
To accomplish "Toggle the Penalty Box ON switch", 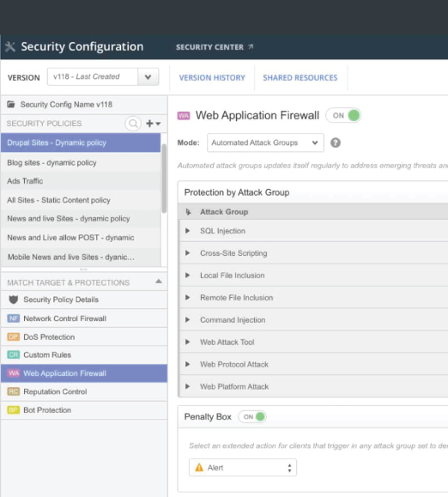I will (252, 416).
